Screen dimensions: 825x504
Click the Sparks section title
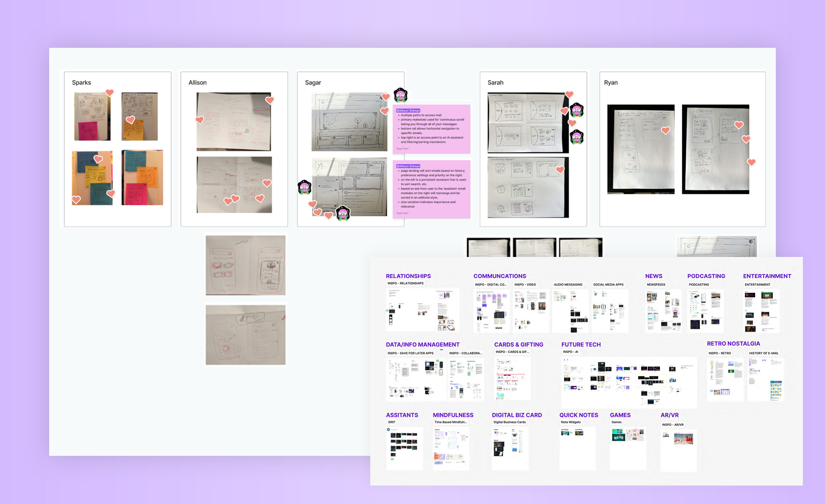pos(82,83)
